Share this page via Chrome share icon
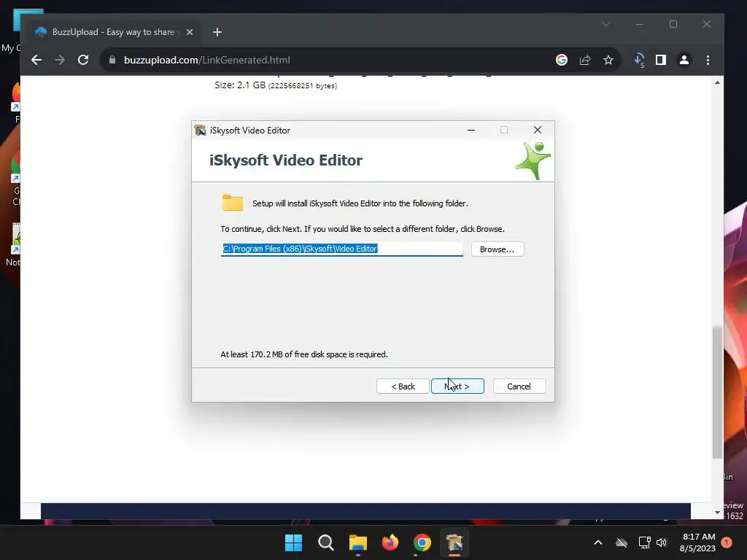Image resolution: width=747 pixels, height=560 pixels. pyautogui.click(x=585, y=60)
